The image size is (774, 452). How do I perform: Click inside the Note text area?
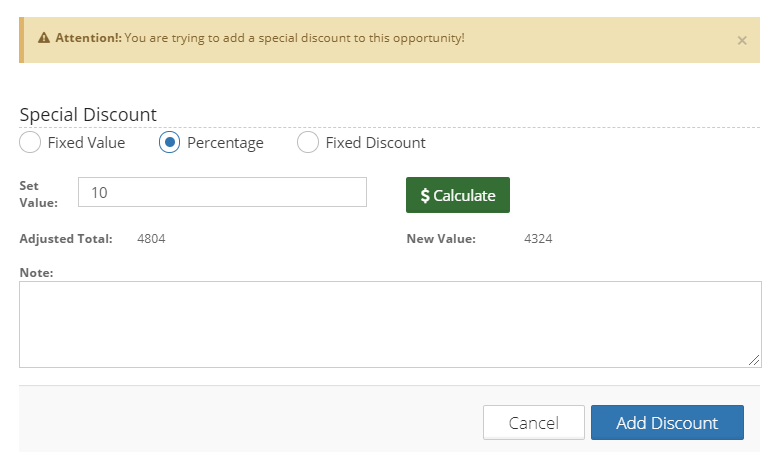click(390, 324)
